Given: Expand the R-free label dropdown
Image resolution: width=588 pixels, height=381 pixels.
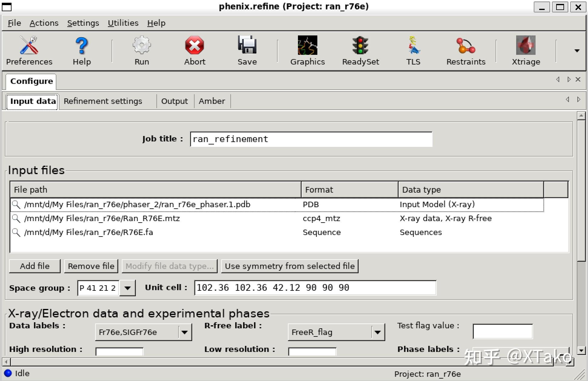Looking at the screenshot, I should pyautogui.click(x=378, y=332).
